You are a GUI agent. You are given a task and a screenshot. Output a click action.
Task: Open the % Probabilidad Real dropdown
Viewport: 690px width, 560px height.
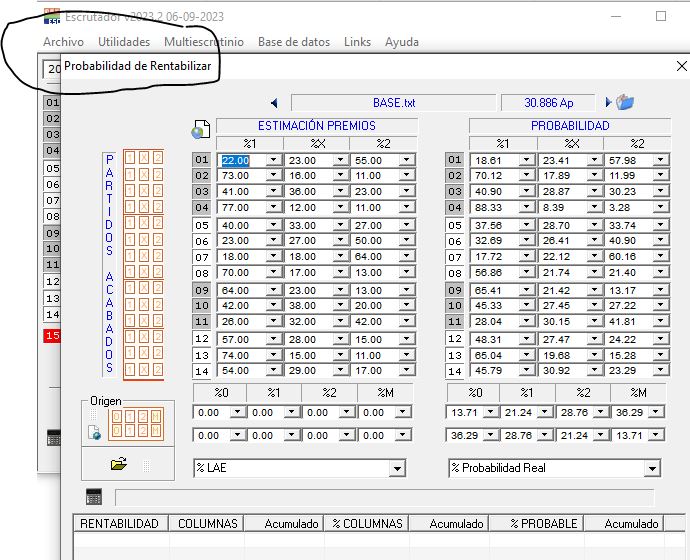(652, 468)
